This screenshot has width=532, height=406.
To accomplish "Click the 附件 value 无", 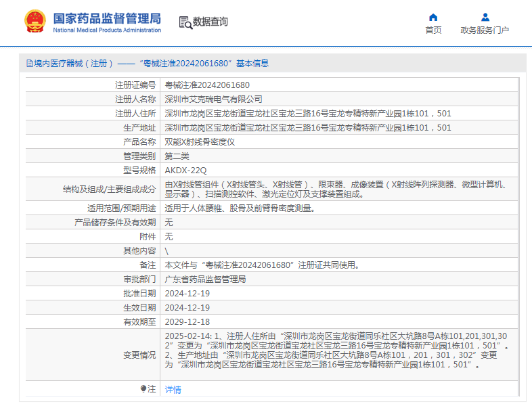I will pos(169,237).
